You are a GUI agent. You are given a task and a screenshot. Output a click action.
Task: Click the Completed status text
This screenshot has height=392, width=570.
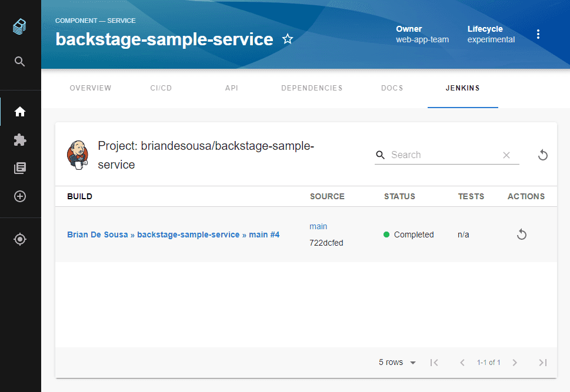tap(414, 234)
